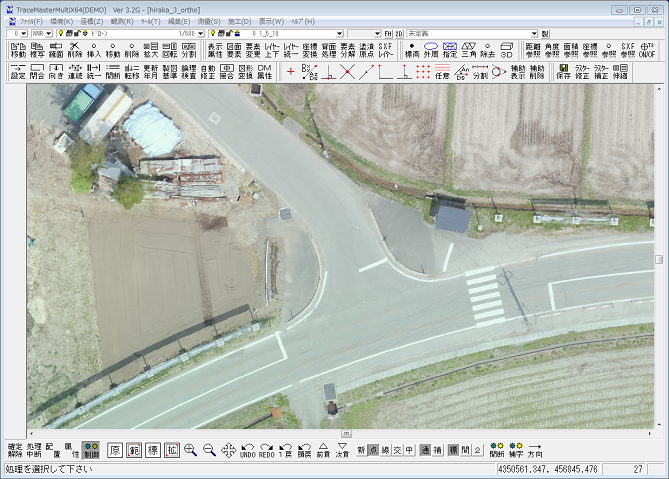The image size is (669, 479).
Task: Select the 挿入 (insert point) tool
Action: click(x=93, y=50)
